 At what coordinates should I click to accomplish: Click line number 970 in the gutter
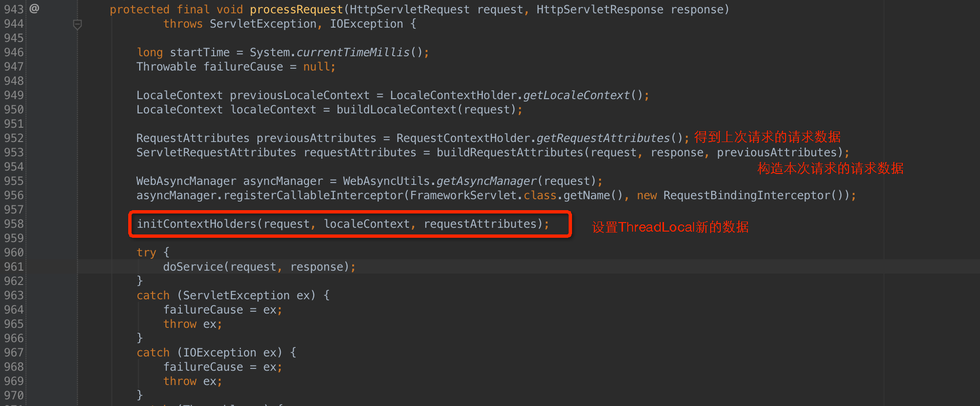(14, 396)
